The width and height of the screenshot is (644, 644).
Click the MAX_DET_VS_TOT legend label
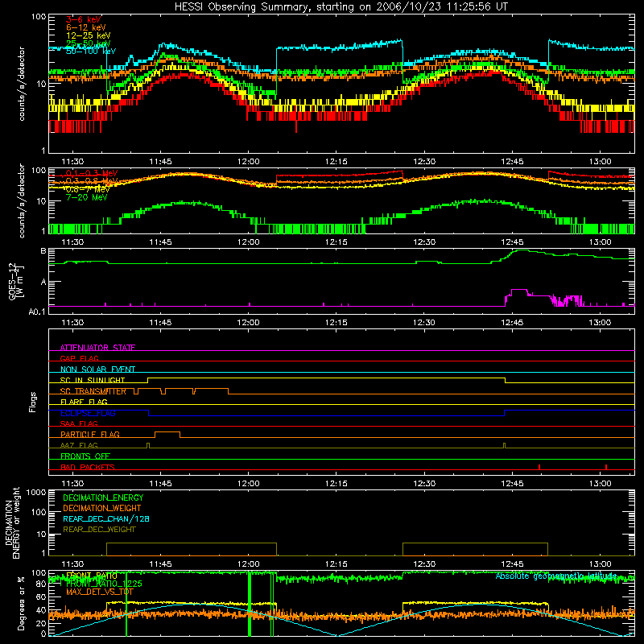(100, 592)
